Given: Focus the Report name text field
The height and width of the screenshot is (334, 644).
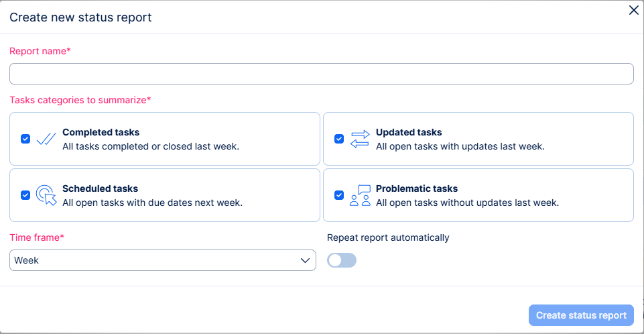Looking at the screenshot, I should tap(321, 74).
